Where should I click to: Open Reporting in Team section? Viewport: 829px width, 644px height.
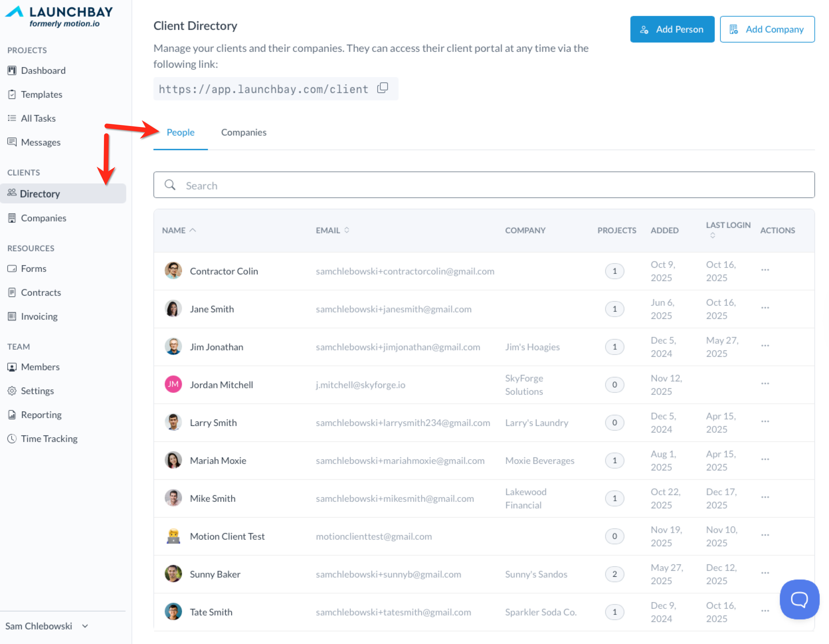click(x=41, y=415)
